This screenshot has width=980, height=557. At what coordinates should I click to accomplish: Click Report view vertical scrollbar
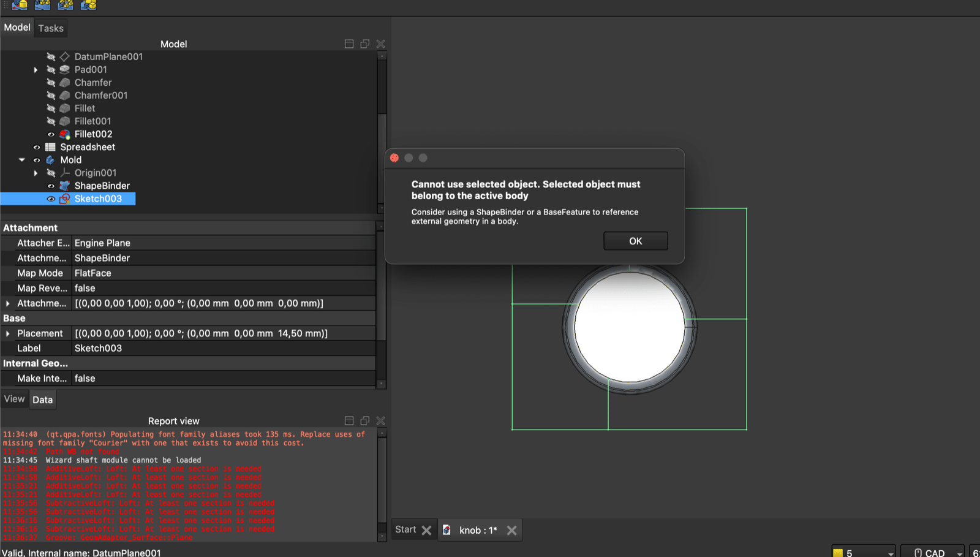pos(382,485)
